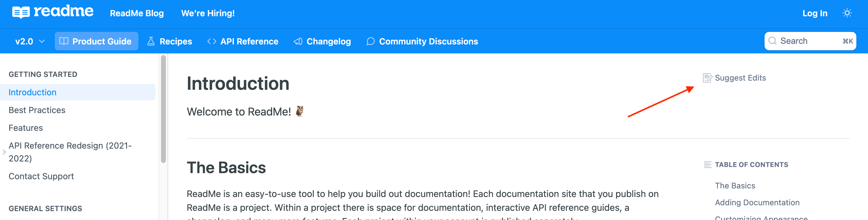Click The Basics section heading
868x220 pixels.
[x=226, y=168]
